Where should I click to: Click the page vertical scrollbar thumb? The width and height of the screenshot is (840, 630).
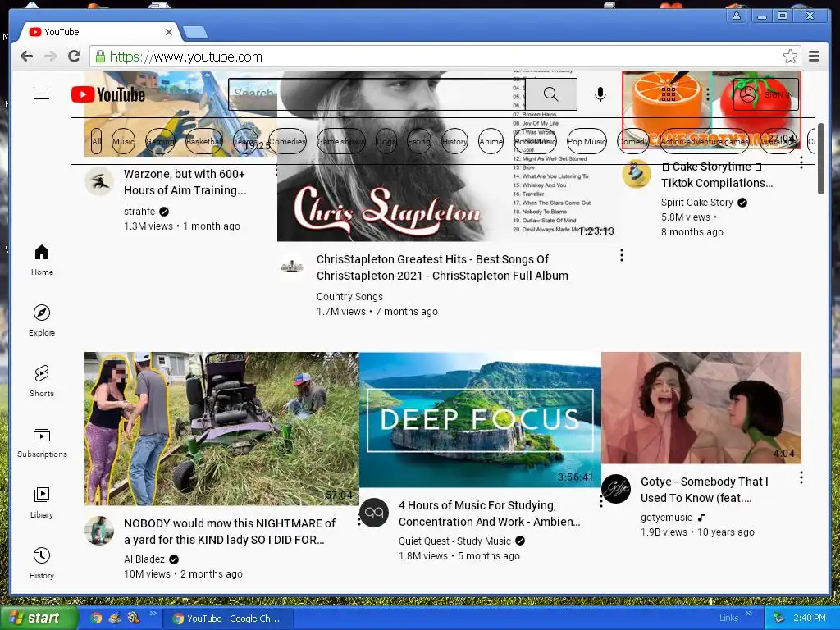(x=820, y=158)
